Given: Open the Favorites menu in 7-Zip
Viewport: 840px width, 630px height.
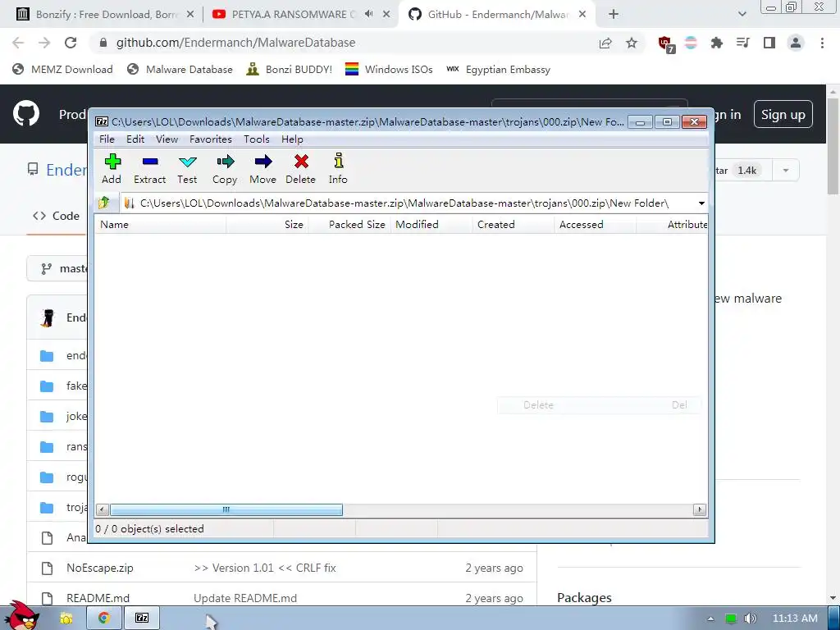Looking at the screenshot, I should (x=211, y=139).
